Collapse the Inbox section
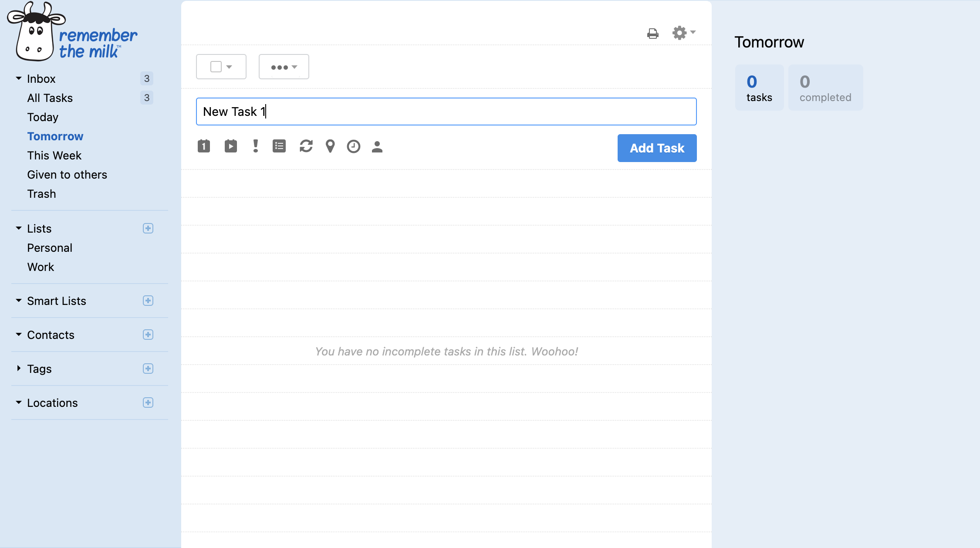 (x=19, y=78)
